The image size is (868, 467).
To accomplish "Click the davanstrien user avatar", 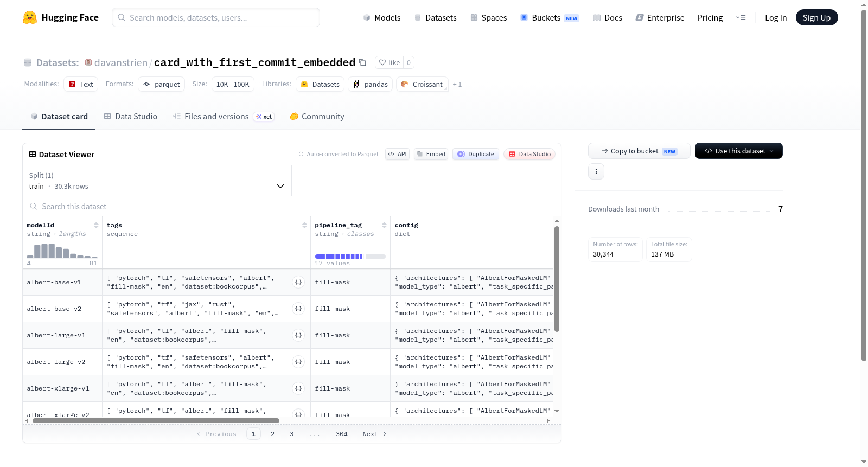I will click(x=88, y=62).
